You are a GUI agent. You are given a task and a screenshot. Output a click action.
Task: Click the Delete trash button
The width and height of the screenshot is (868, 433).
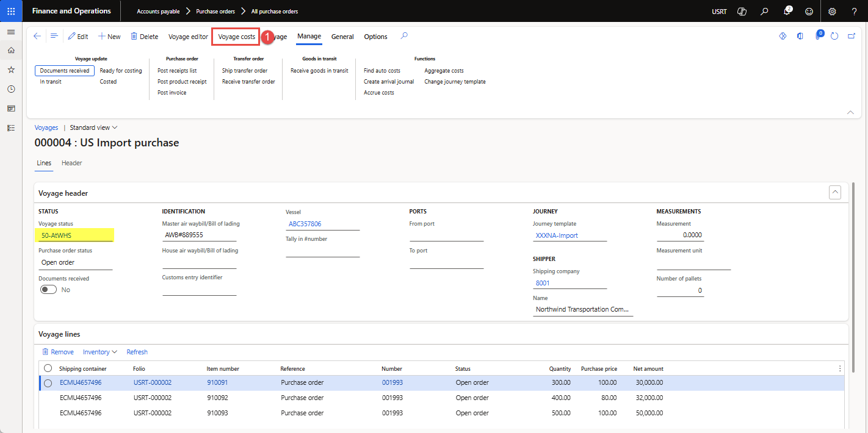point(144,37)
